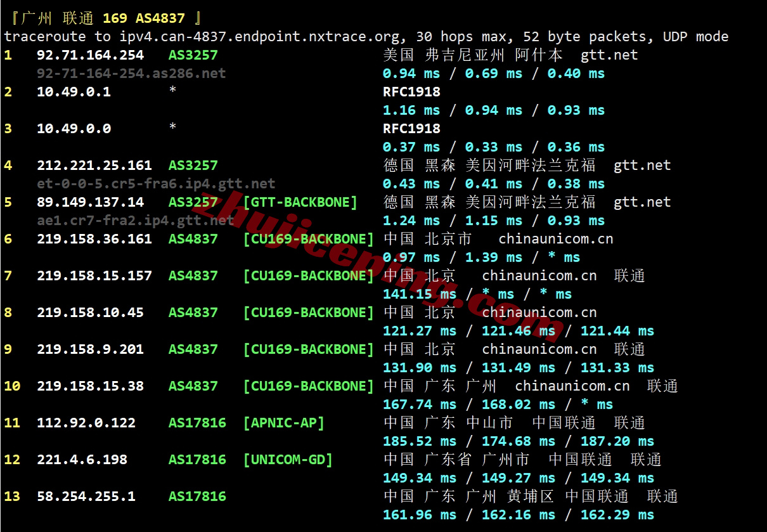The width and height of the screenshot is (767, 532).
Task: Click hop 7 IP address 219.158.15.157
Action: [94, 276]
